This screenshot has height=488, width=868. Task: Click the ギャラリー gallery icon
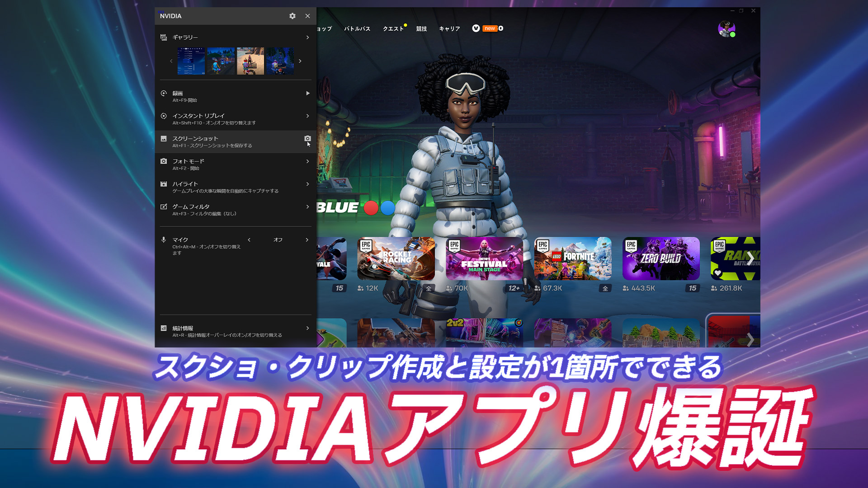pyautogui.click(x=164, y=37)
